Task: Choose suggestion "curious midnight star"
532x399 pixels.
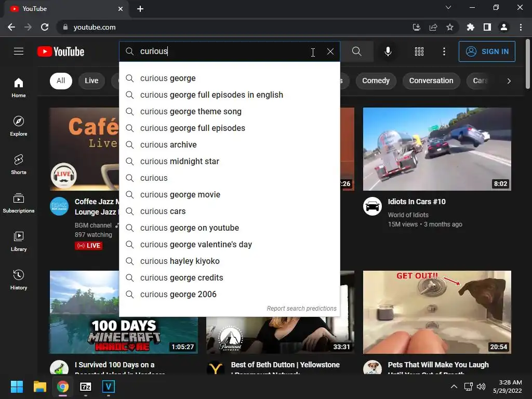Action: (x=230, y=162)
